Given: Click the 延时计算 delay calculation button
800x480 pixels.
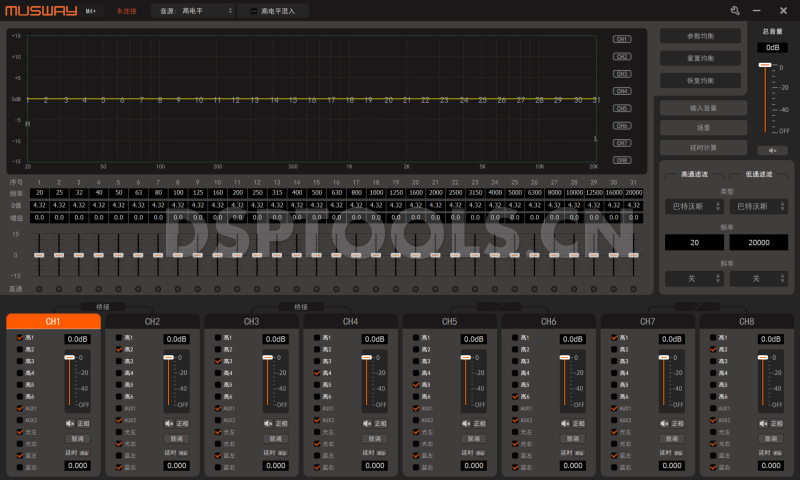Looking at the screenshot, I should tap(703, 147).
